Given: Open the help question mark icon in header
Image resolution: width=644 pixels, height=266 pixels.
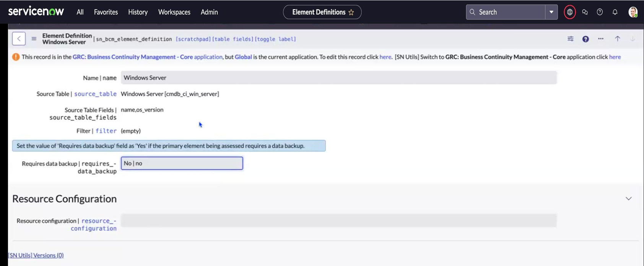Looking at the screenshot, I should [x=600, y=12].
